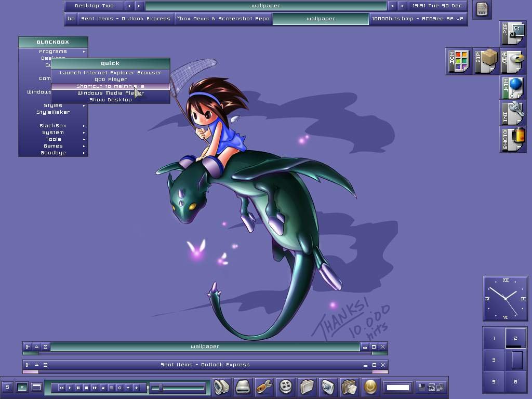Image resolution: width=532 pixels, height=399 pixels.
Task: Click the gold power button icon
Action: tap(370, 387)
